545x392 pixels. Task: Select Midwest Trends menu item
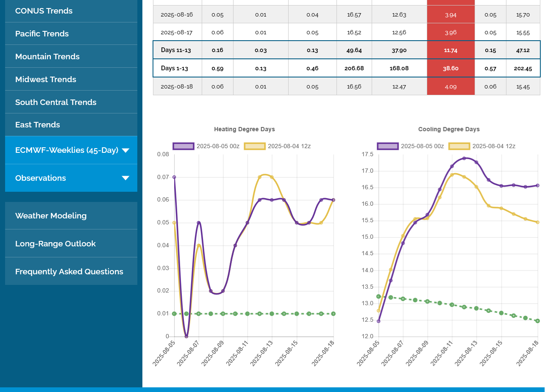point(46,80)
